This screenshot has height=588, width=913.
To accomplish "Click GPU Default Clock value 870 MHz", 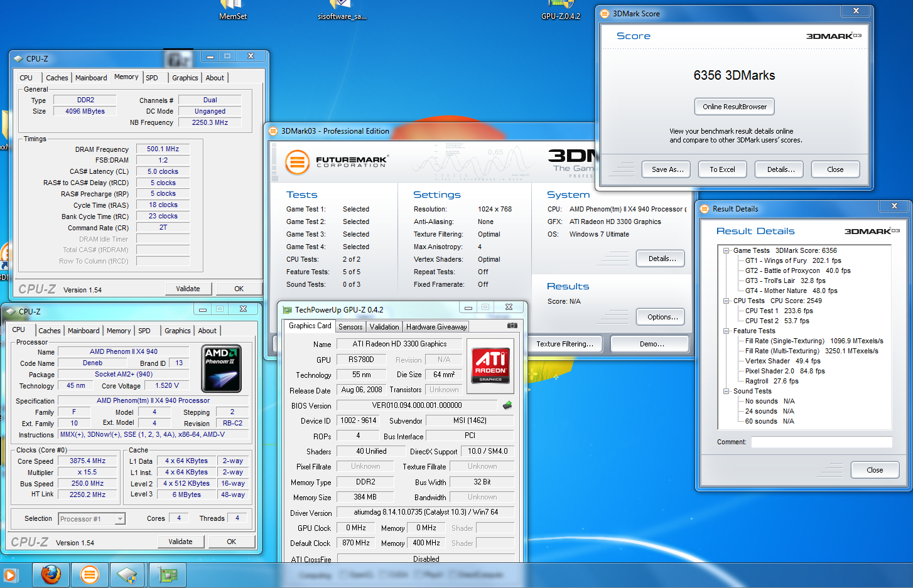I will click(356, 543).
